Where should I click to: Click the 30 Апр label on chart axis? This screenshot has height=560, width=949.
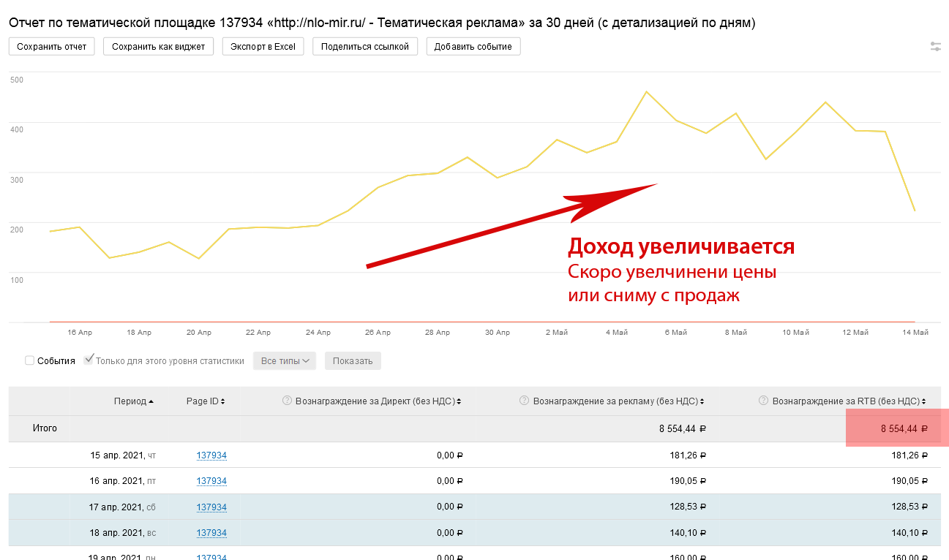click(x=498, y=333)
